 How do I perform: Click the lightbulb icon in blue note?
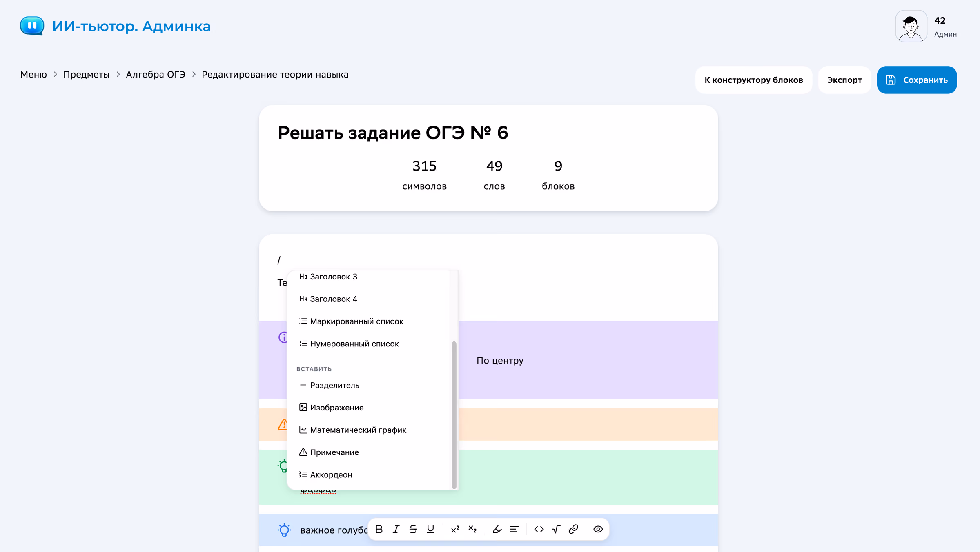tap(284, 530)
